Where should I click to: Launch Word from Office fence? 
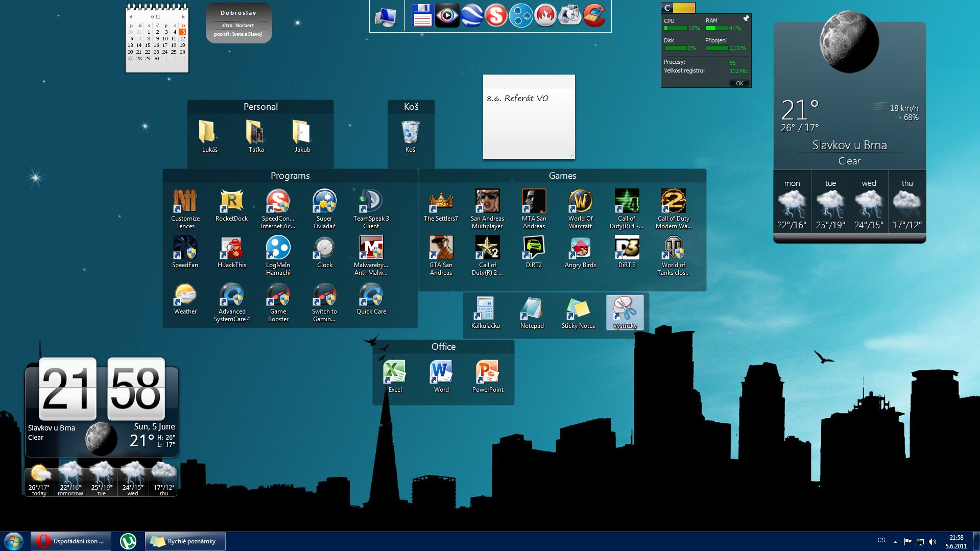[441, 376]
